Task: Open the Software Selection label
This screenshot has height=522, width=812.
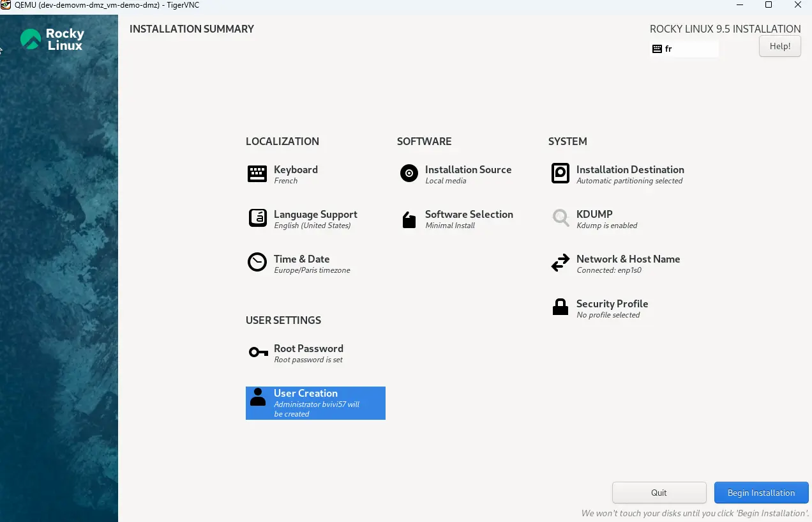Action: (x=469, y=215)
